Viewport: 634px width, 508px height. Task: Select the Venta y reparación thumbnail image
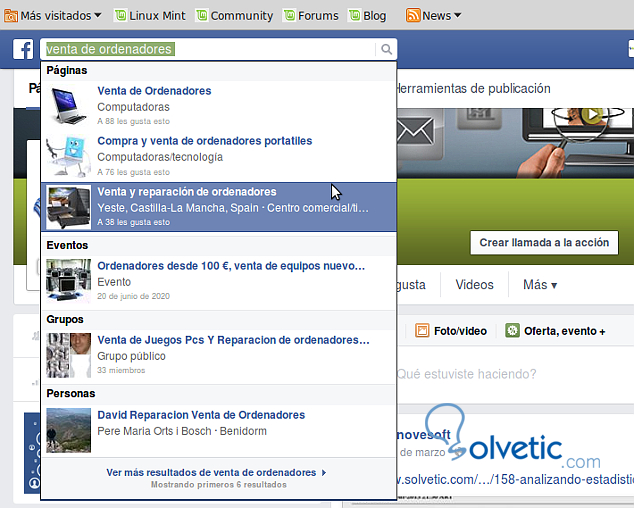(x=68, y=207)
